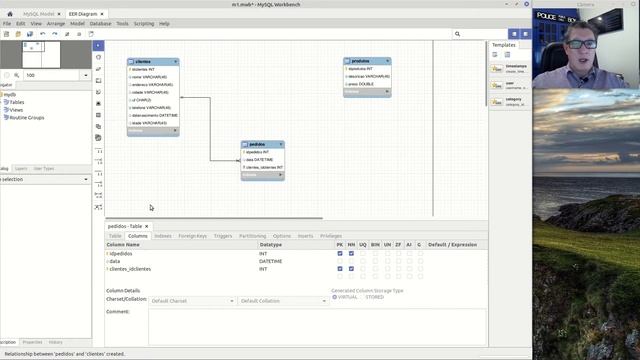
Task: Select the Tables node in catalog tree
Action: [x=17, y=102]
